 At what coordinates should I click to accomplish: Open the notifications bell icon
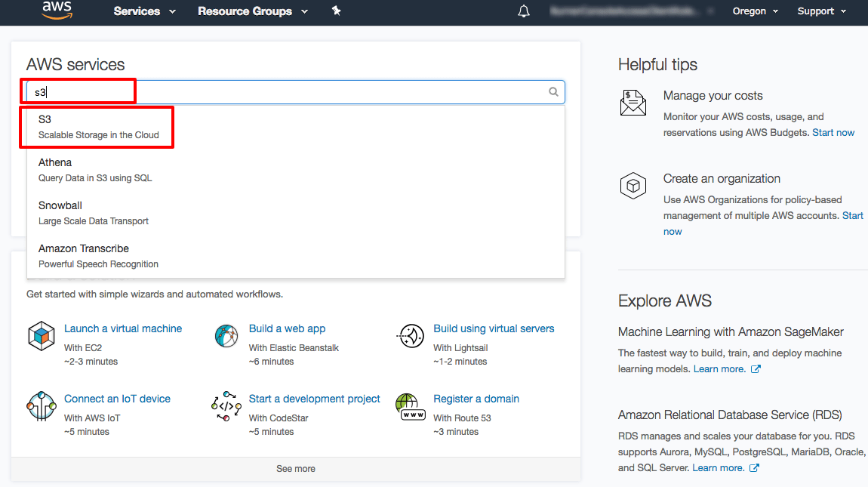(524, 11)
